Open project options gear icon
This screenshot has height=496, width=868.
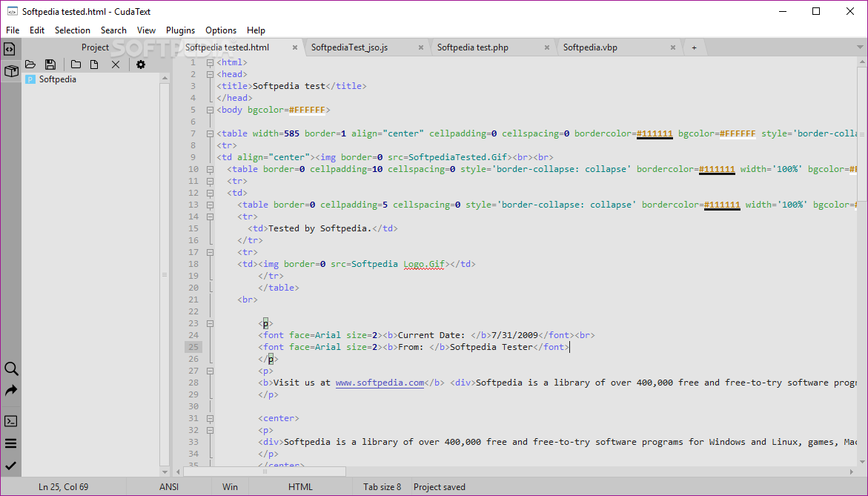point(141,65)
